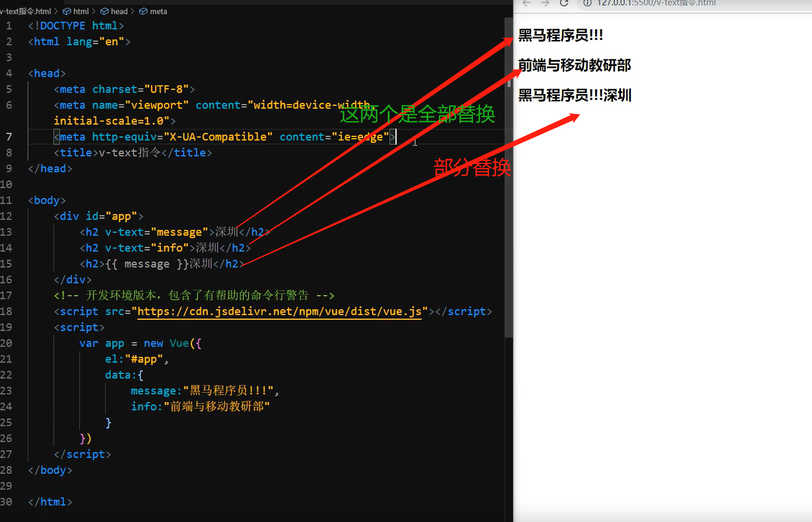The width and height of the screenshot is (812, 522).
Task: Click the head symbol icon in the breadcrumb
Action: coord(105,11)
